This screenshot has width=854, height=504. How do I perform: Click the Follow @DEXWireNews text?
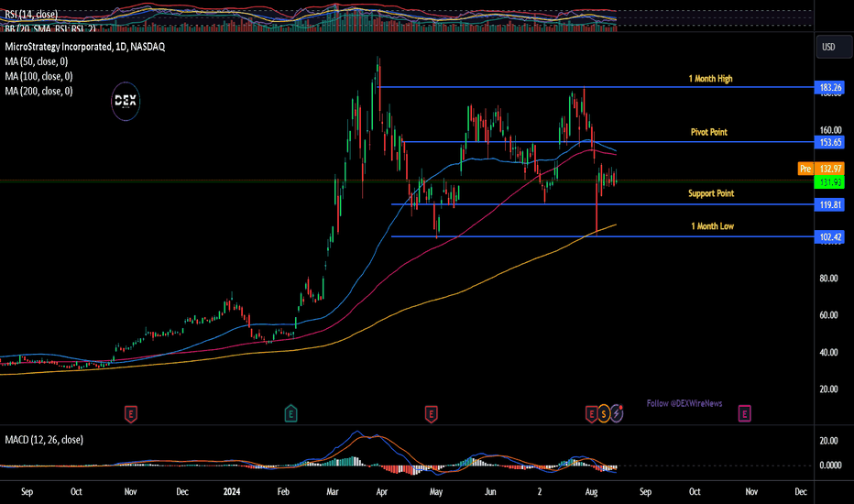click(x=684, y=403)
